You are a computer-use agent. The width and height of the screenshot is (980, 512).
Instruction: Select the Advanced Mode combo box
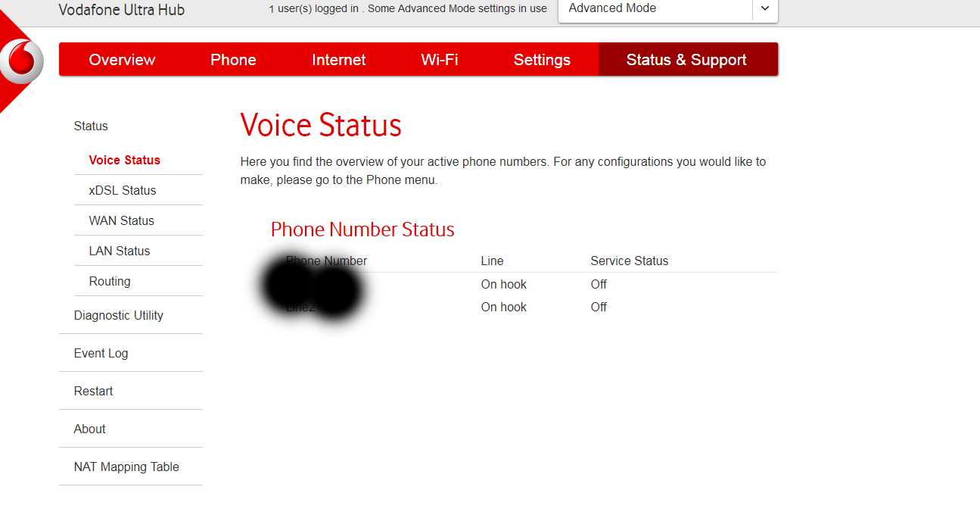point(655,9)
